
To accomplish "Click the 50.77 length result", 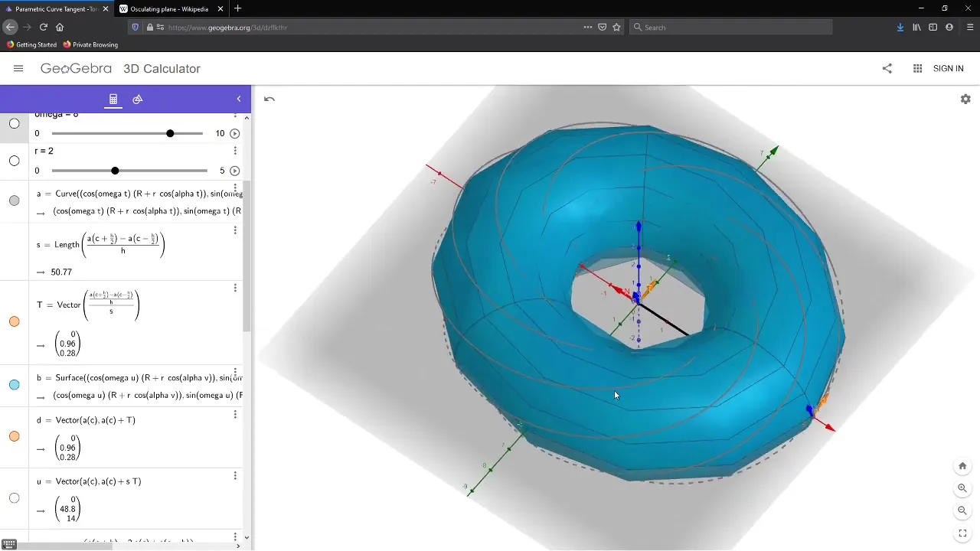I will tap(61, 272).
